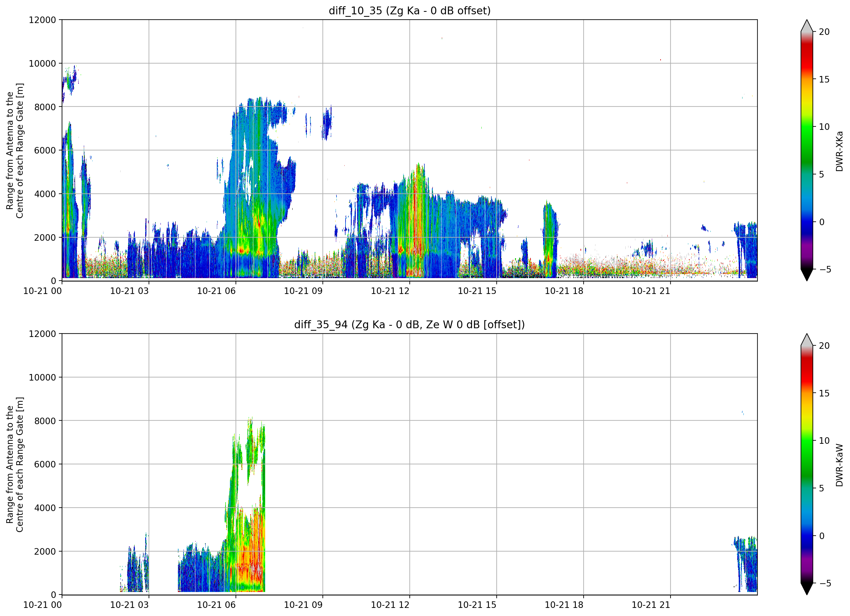This screenshot has height=616, width=850.
Task: Click "10-21 12" on the diff_10_35 time axis
Action: [390, 291]
